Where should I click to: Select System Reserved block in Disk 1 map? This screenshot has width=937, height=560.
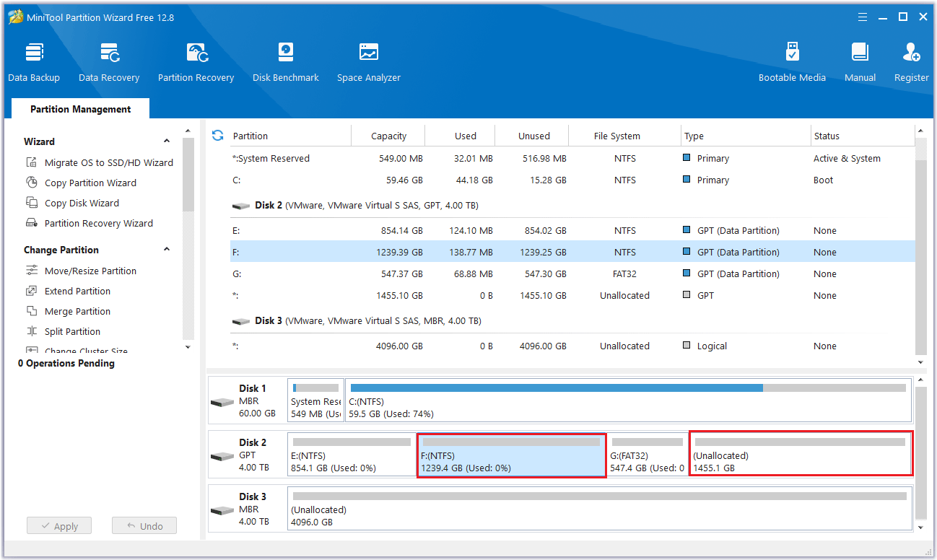315,401
